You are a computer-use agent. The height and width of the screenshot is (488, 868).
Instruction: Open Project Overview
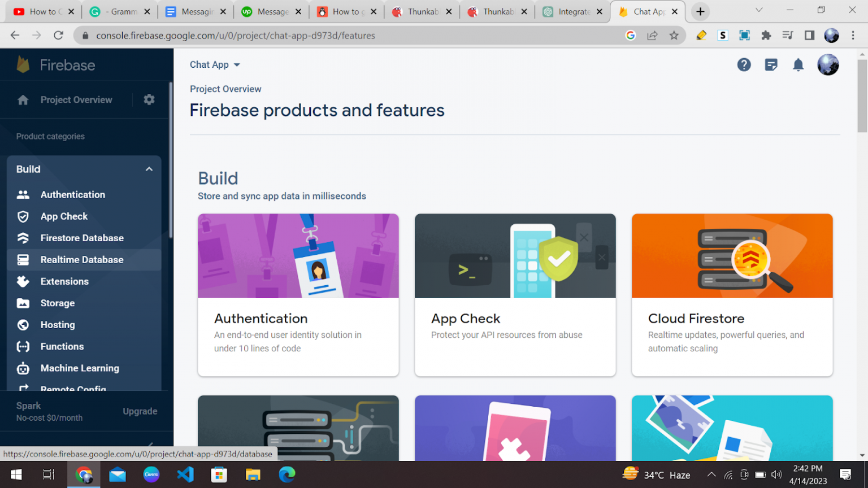click(x=76, y=99)
